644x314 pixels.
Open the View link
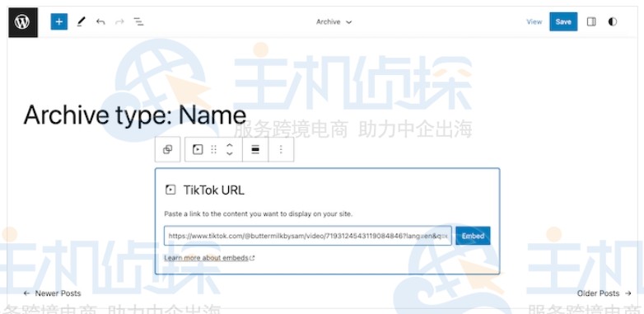534,21
